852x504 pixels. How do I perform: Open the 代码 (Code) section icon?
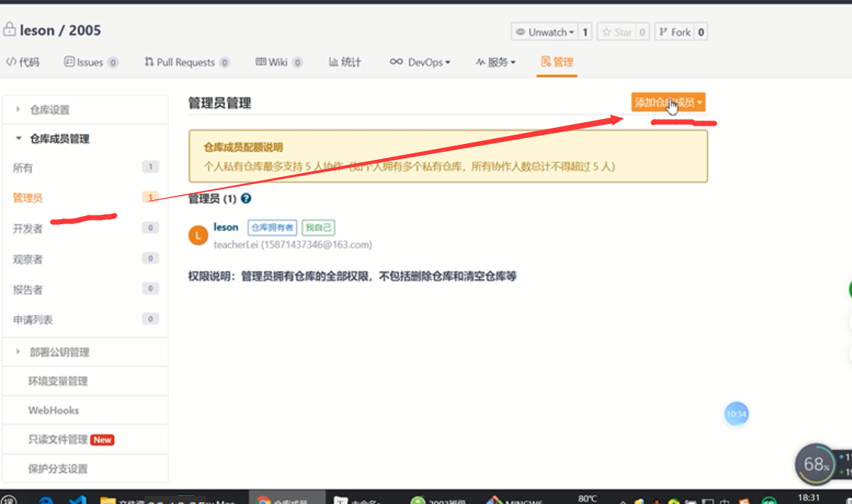click(12, 62)
